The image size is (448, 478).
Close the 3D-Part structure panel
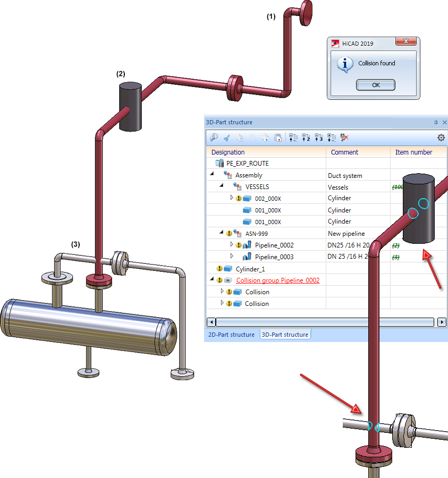coord(445,122)
